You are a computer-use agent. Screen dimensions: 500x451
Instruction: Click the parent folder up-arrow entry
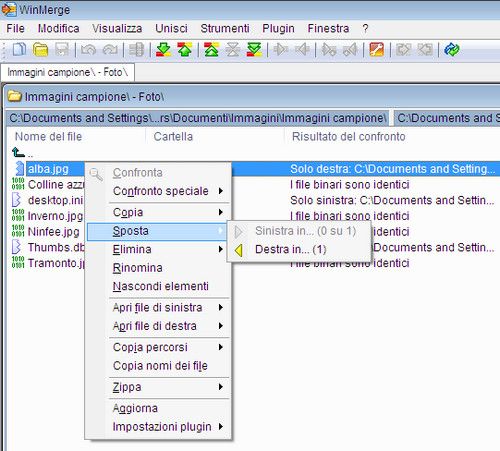pos(23,153)
